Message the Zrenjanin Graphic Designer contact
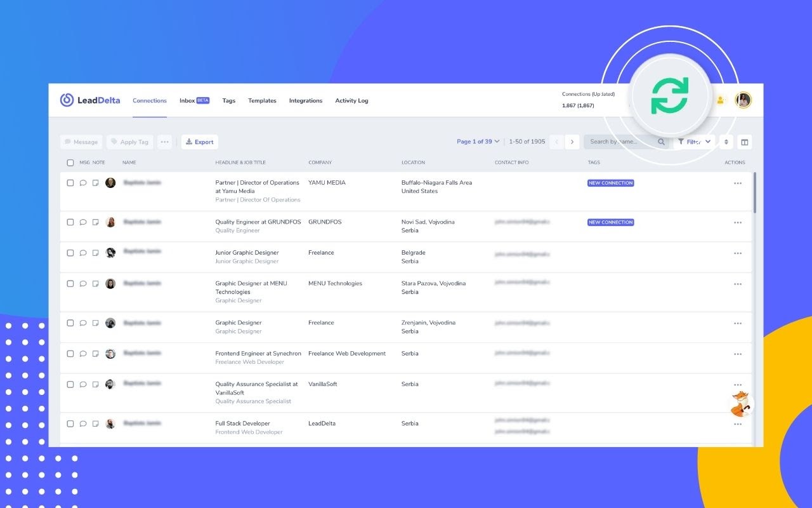 82,323
